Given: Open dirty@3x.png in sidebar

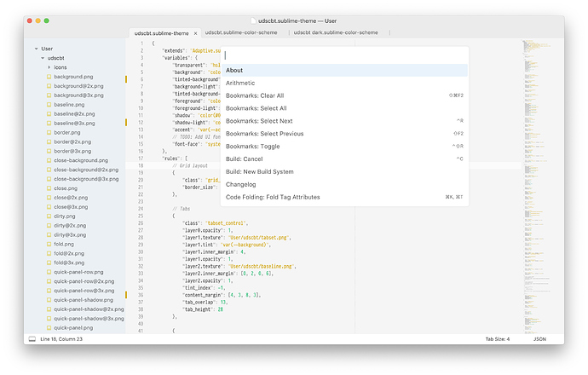Looking at the screenshot, I should tap(70, 234).
